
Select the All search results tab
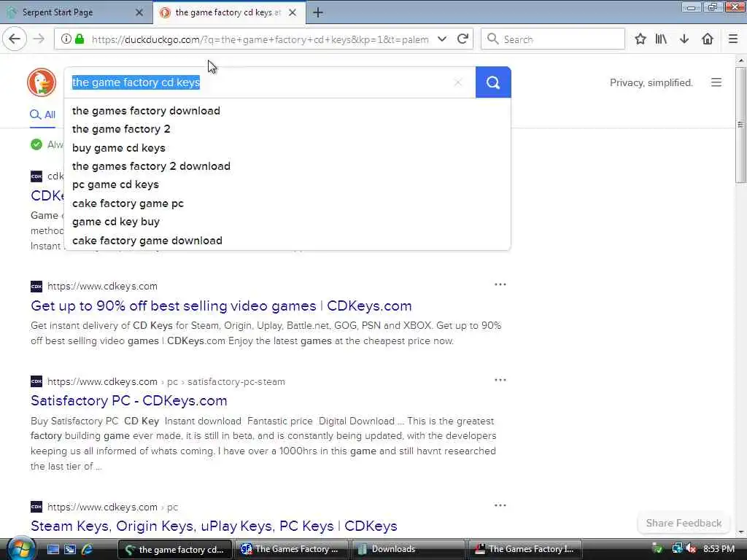42,114
